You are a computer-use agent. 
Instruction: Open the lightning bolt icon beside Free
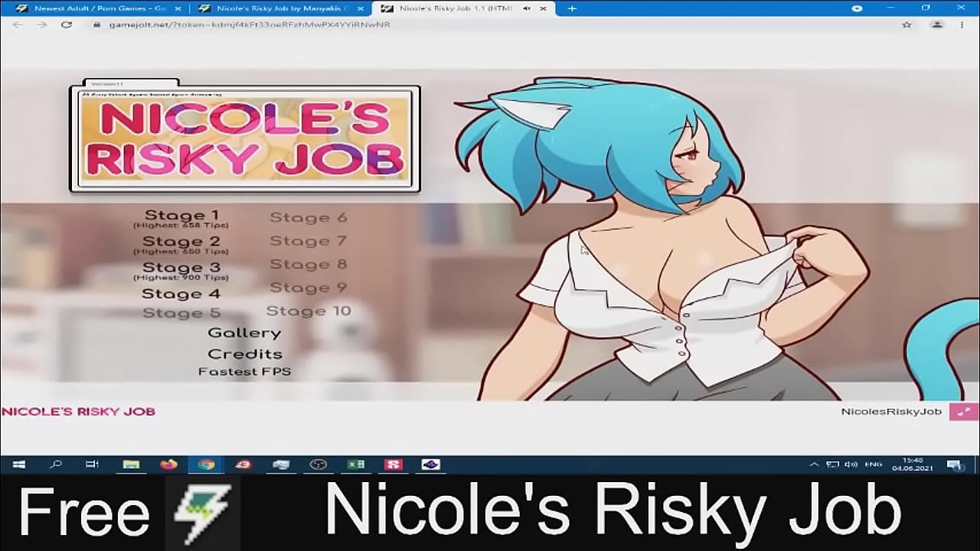coord(203,514)
